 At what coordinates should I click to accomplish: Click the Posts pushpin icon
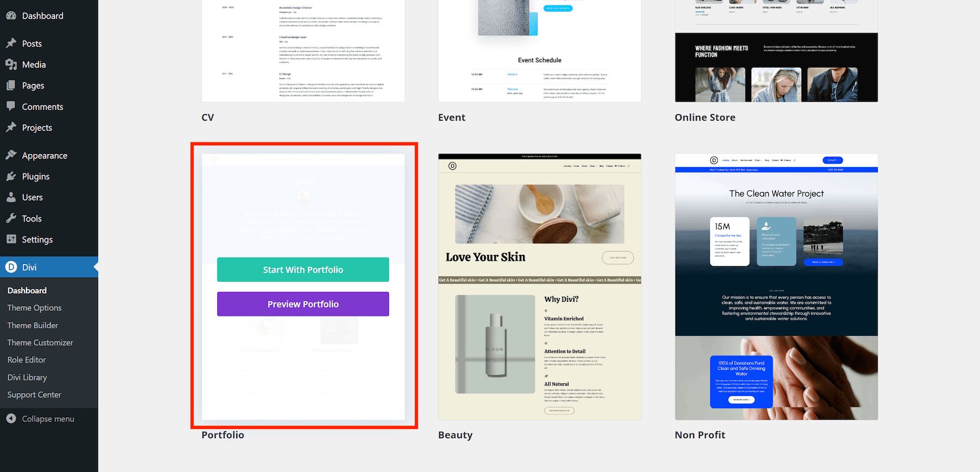(x=11, y=43)
